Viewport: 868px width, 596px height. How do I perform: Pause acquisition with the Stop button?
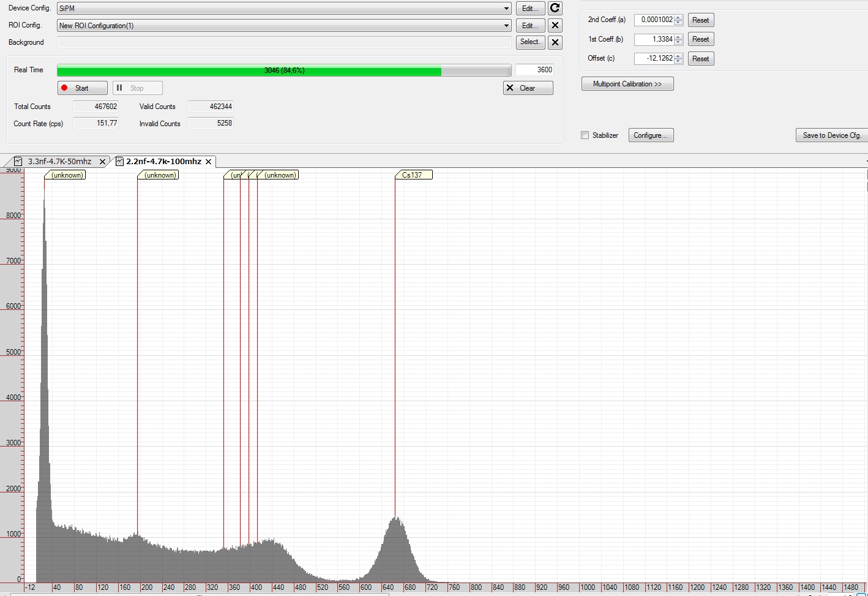point(137,88)
